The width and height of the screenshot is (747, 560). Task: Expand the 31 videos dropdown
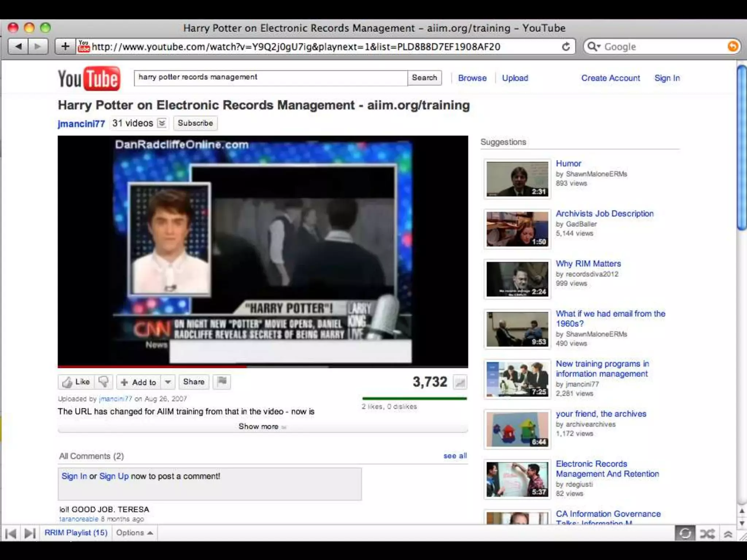162,123
